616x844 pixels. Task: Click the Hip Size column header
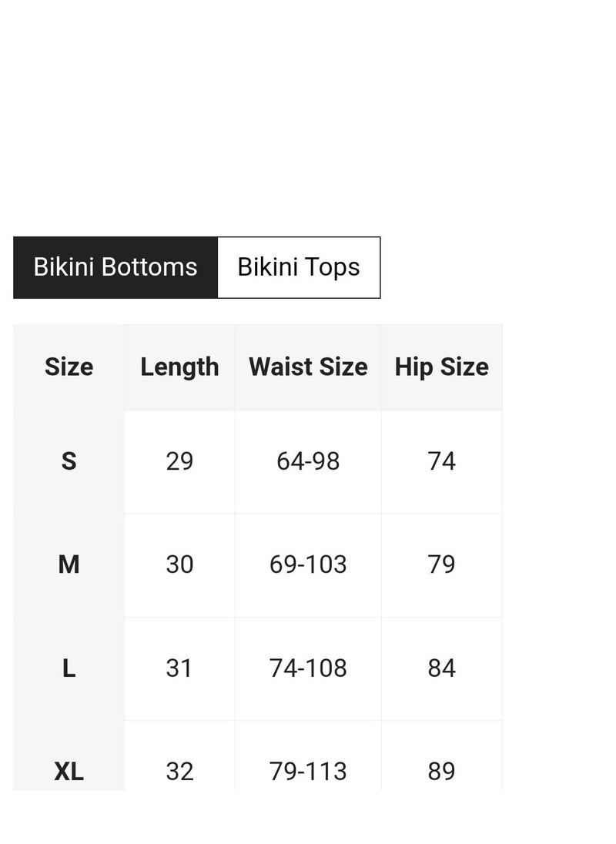[x=442, y=367]
